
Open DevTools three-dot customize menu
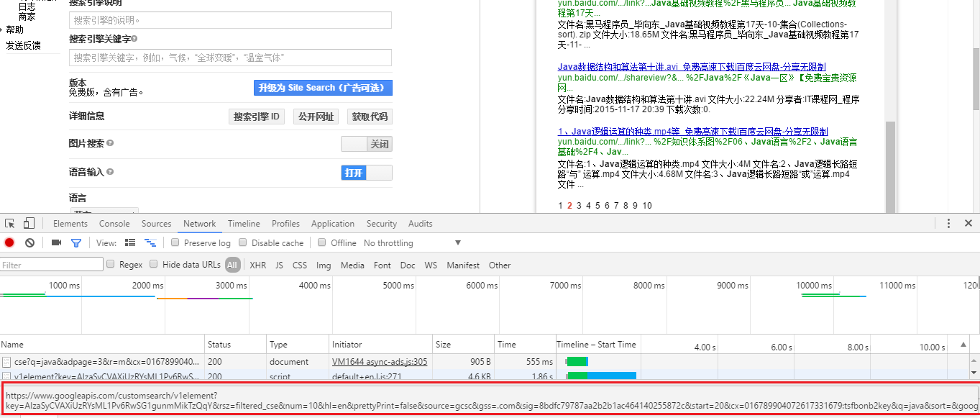click(949, 224)
